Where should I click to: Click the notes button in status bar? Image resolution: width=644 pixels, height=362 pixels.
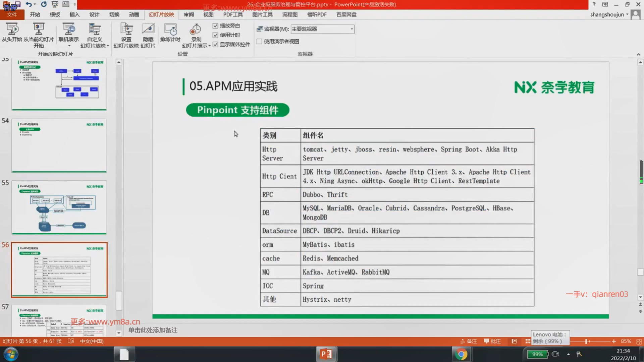pyautogui.click(x=469, y=341)
